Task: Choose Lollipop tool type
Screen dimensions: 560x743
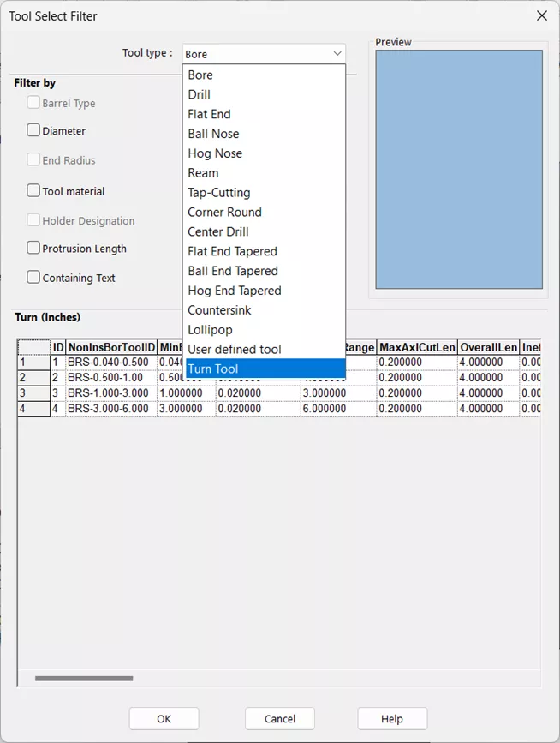Action: [264, 329]
